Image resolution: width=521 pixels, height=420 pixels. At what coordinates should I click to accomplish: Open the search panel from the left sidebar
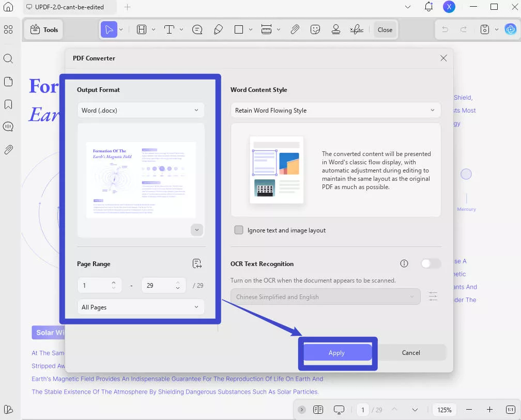(x=9, y=58)
